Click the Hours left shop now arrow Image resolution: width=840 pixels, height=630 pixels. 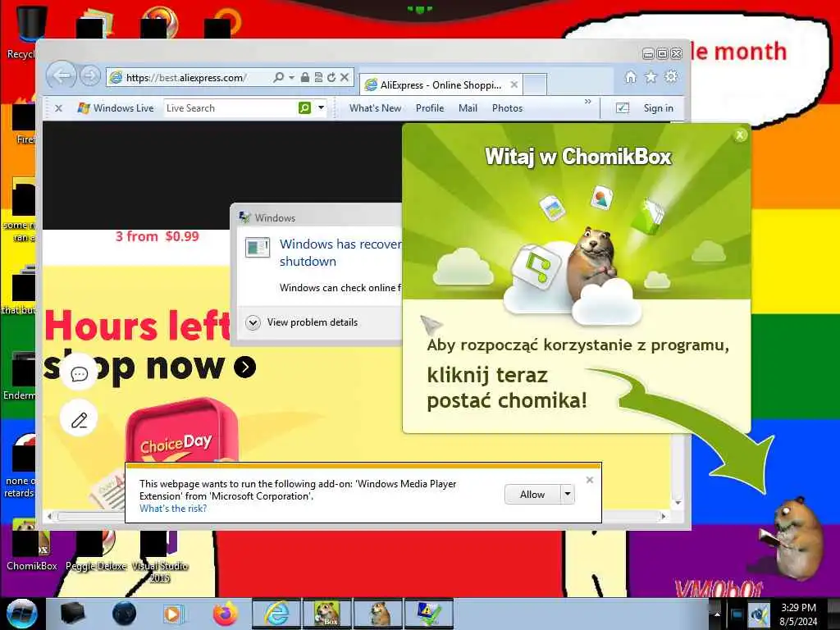244,367
